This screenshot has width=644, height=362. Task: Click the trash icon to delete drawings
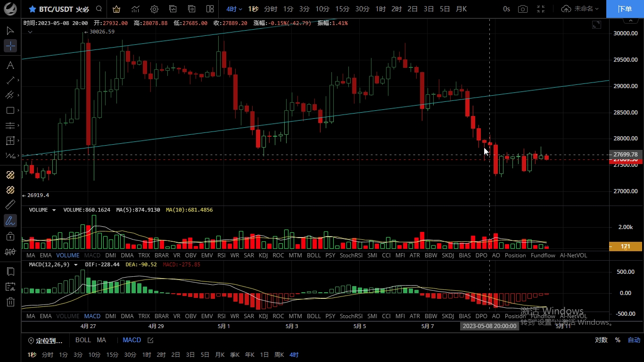tap(10, 302)
